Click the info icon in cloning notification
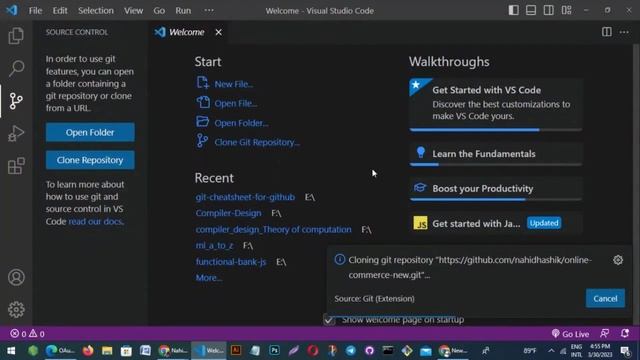 pyautogui.click(x=340, y=260)
